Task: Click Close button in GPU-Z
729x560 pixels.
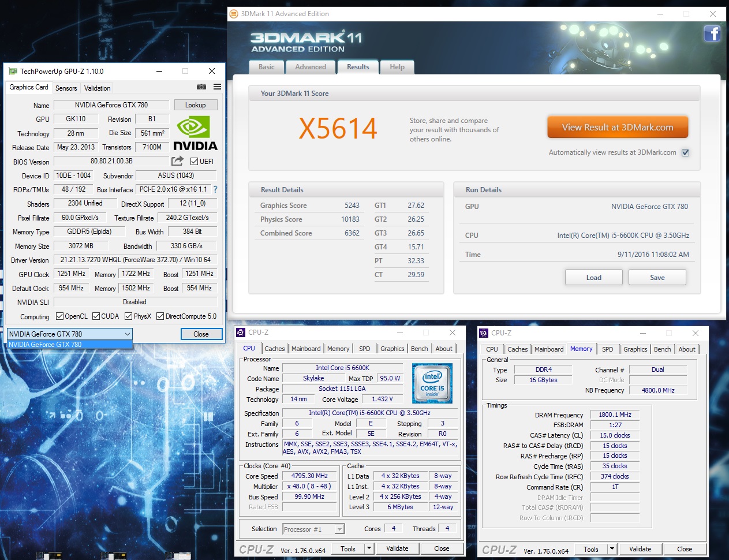Action: point(201,334)
